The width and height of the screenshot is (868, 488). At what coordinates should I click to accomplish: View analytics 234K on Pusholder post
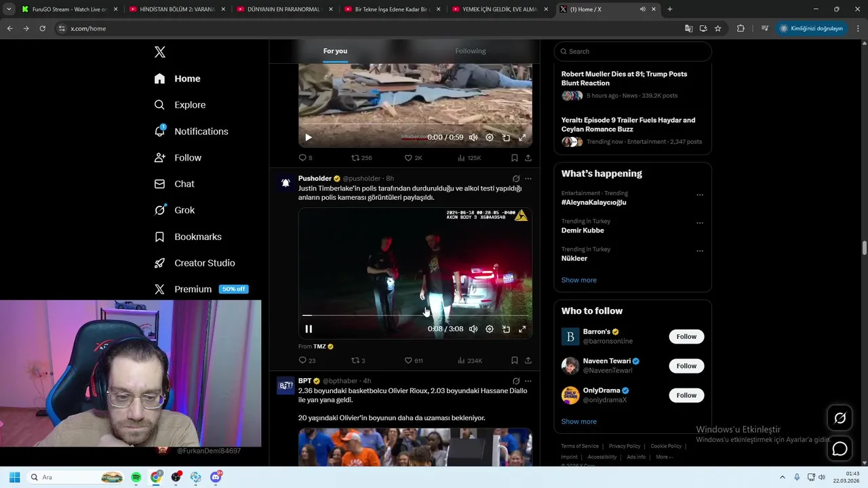[470, 361]
